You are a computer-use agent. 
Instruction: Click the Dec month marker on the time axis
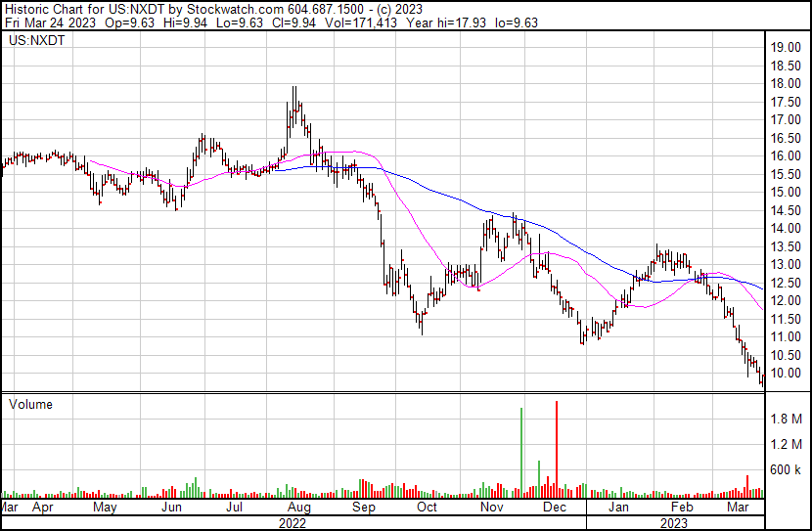point(555,509)
